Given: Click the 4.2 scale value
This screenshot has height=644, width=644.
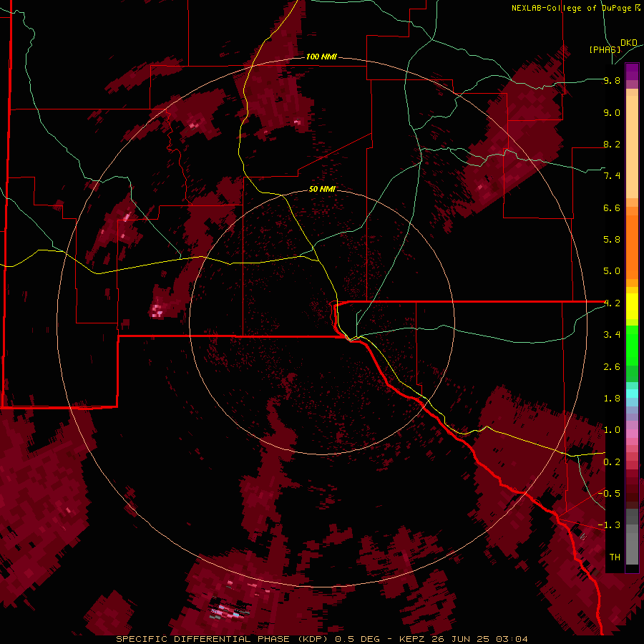Looking at the screenshot, I should click(x=612, y=303).
